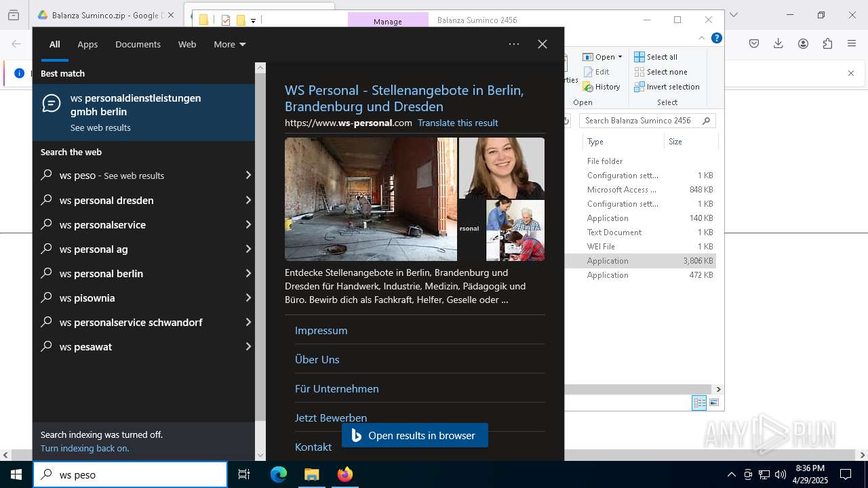The width and height of the screenshot is (868, 488).
Task: Open the Manage tab in the Explorer ribbon
Action: pyautogui.click(x=388, y=21)
